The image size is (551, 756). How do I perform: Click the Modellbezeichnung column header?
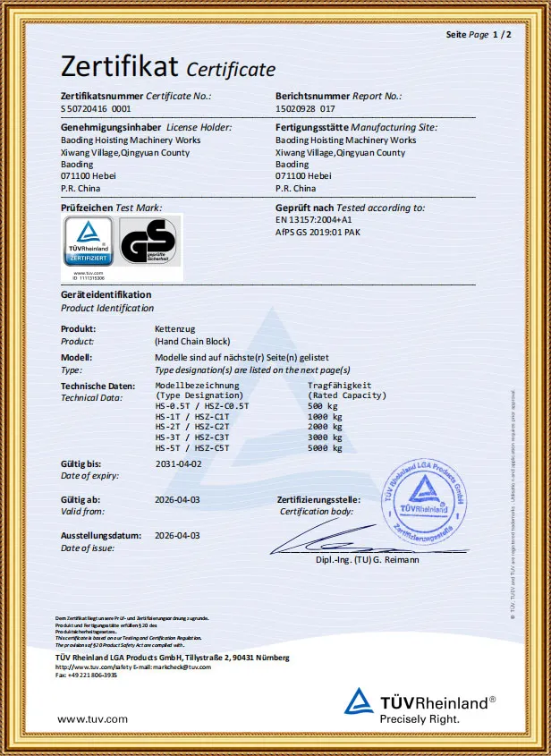point(197,386)
